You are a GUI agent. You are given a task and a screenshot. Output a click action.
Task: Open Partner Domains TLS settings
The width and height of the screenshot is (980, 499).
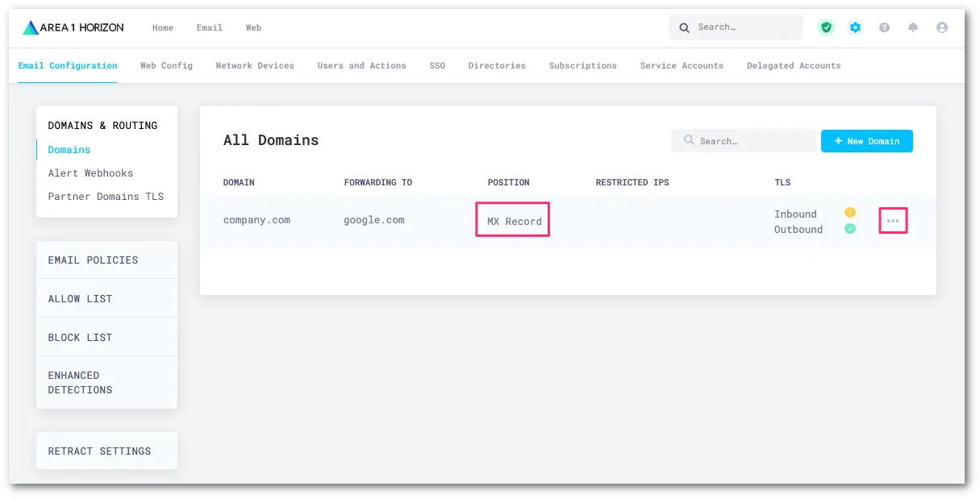105,196
